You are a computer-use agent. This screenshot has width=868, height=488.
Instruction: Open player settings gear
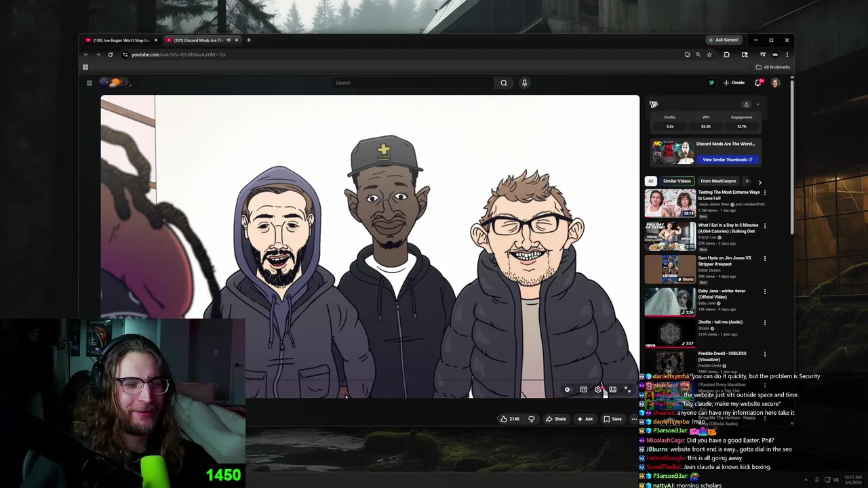pos(597,390)
